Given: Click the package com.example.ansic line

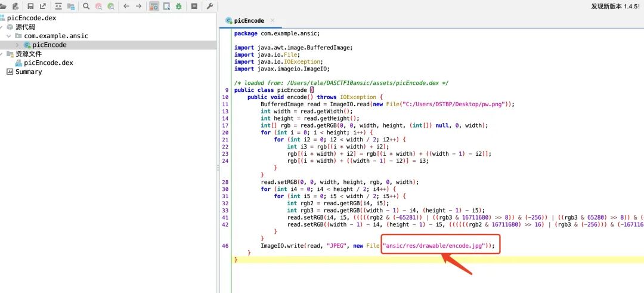Looking at the screenshot, I should tap(277, 33).
